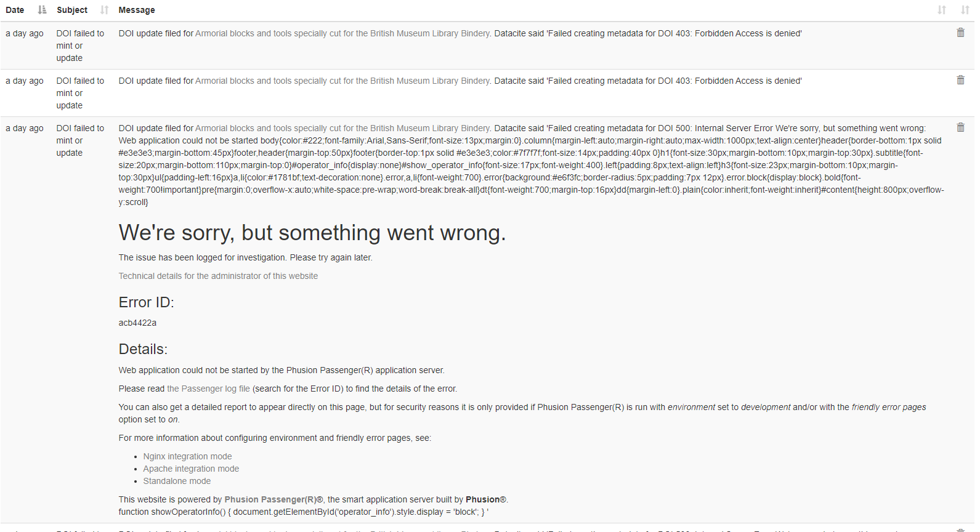This screenshot has width=980, height=532.
Task: Delete the first 'DOI failed to mint' notification
Action: click(x=960, y=32)
